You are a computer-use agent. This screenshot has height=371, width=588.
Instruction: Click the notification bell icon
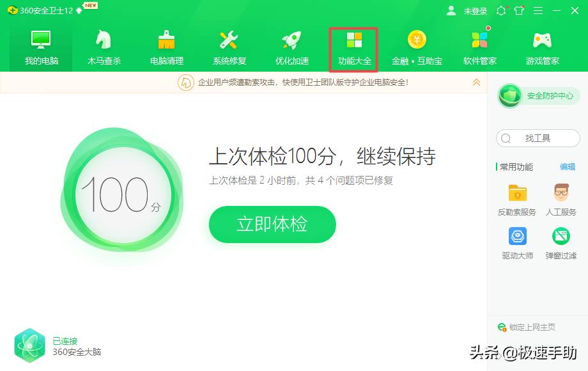coord(501,10)
